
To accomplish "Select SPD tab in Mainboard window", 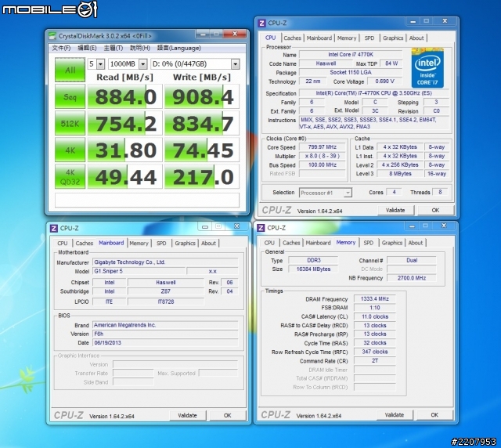I will pos(161,244).
